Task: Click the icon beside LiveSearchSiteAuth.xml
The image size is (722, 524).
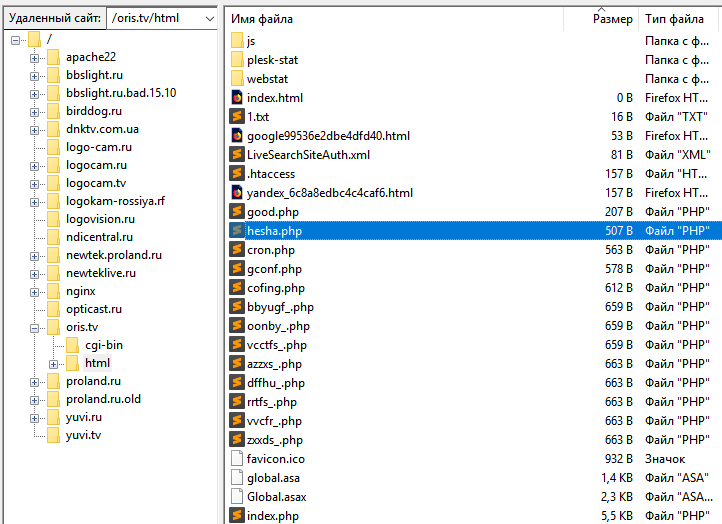Action: click(237, 155)
